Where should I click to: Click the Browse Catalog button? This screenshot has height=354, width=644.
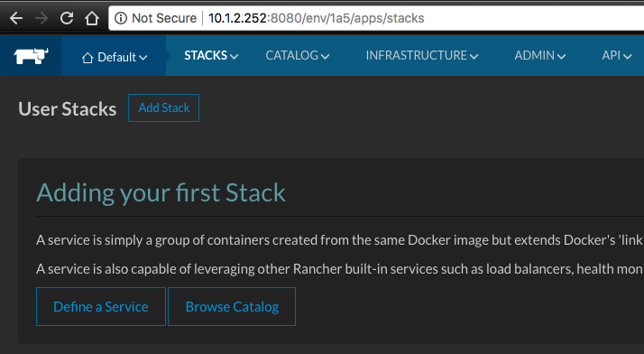coord(232,307)
